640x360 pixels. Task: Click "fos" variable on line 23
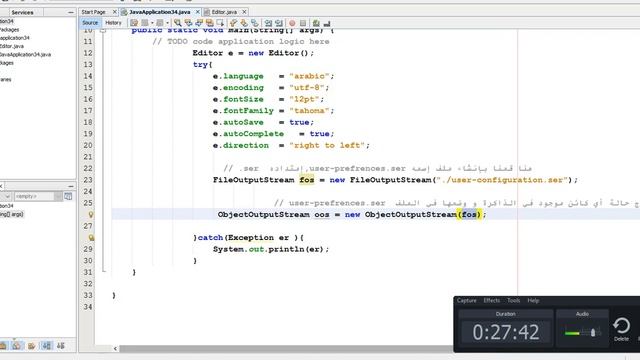(x=307, y=180)
